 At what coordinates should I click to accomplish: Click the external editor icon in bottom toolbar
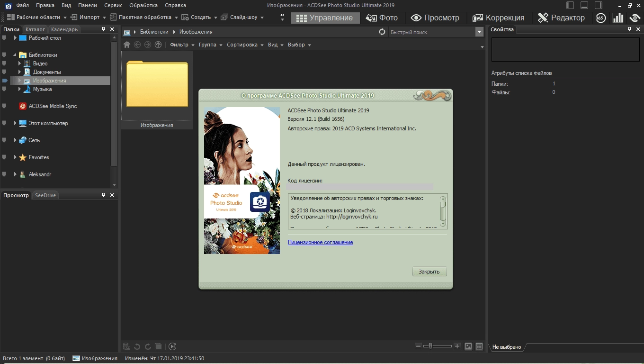[127, 346]
